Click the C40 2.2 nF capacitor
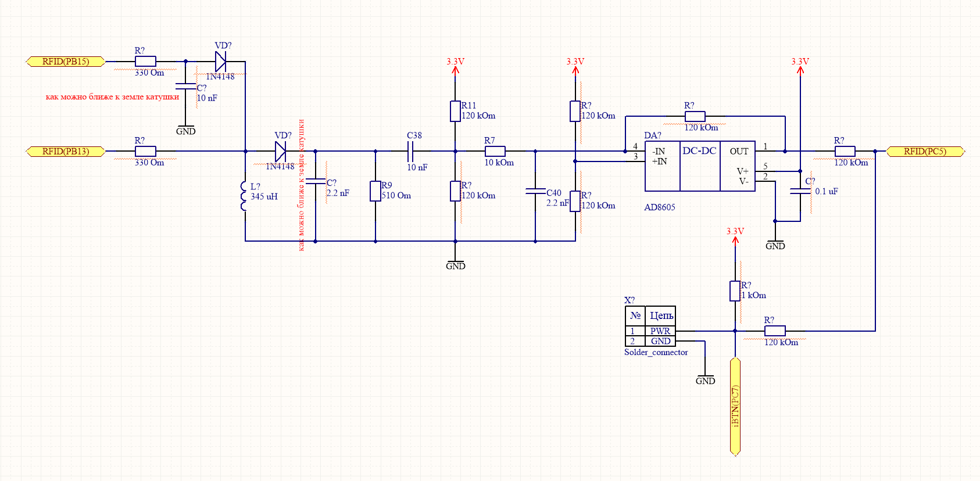The image size is (980, 481). 535,191
